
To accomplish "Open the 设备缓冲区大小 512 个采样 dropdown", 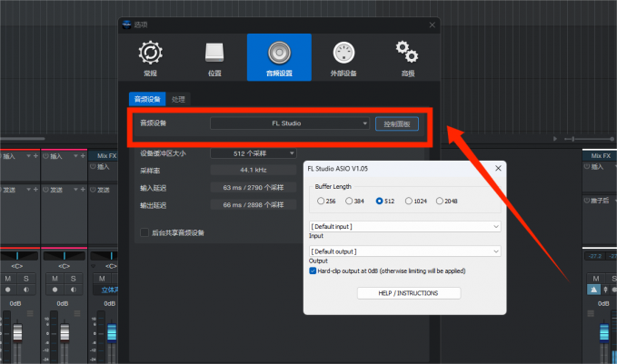I will [x=253, y=153].
